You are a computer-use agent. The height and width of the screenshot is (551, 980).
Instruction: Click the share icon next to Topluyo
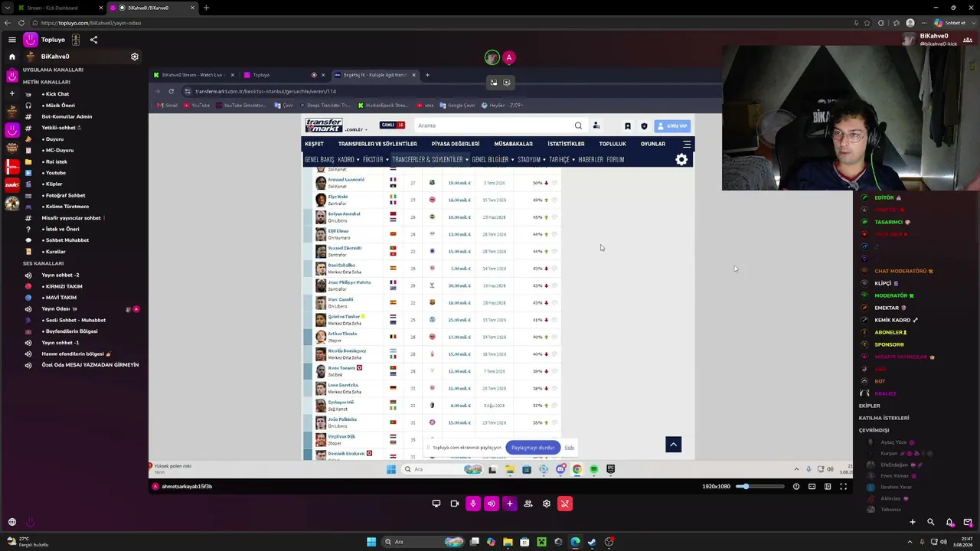(93, 40)
